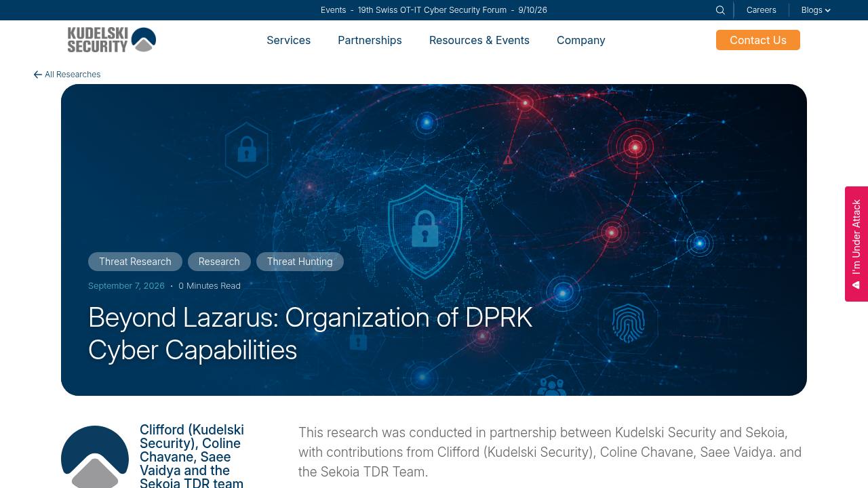Click the Kudelski Security logo
This screenshot has width=868, height=488.
(x=112, y=40)
